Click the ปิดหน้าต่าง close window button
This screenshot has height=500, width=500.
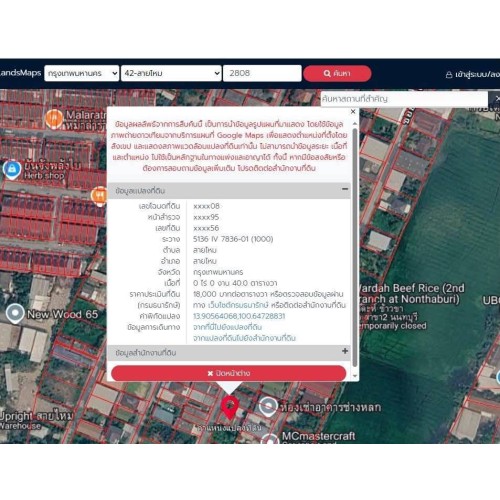click(x=229, y=373)
